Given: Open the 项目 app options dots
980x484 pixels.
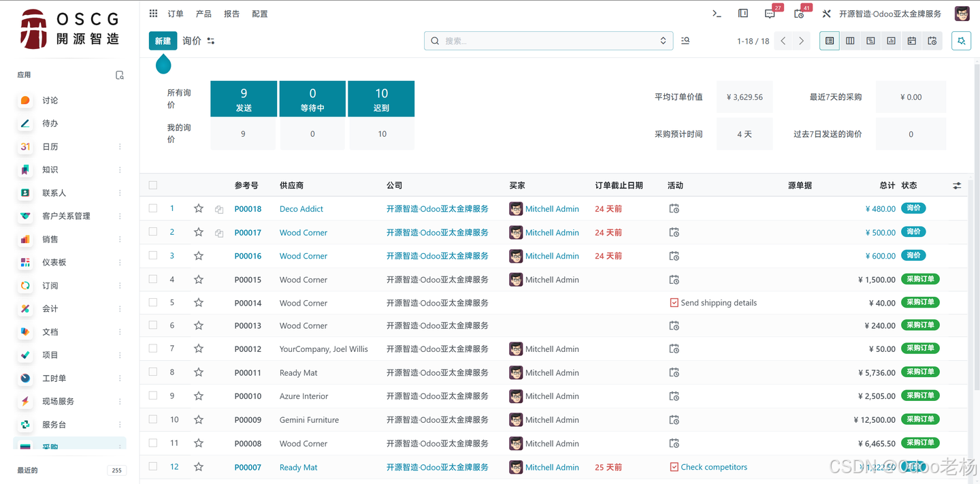Looking at the screenshot, I should pyautogui.click(x=120, y=355).
